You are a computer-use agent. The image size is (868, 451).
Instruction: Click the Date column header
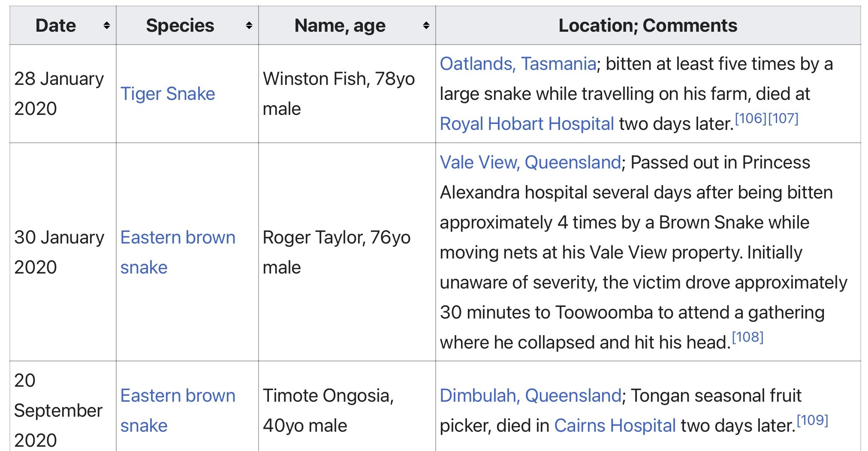[x=56, y=26]
